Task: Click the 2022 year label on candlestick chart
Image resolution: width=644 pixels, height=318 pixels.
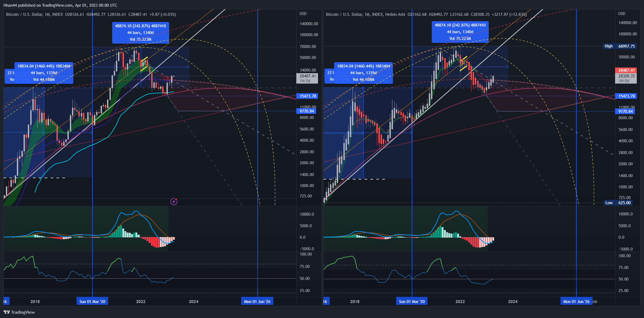Action: tap(141, 301)
